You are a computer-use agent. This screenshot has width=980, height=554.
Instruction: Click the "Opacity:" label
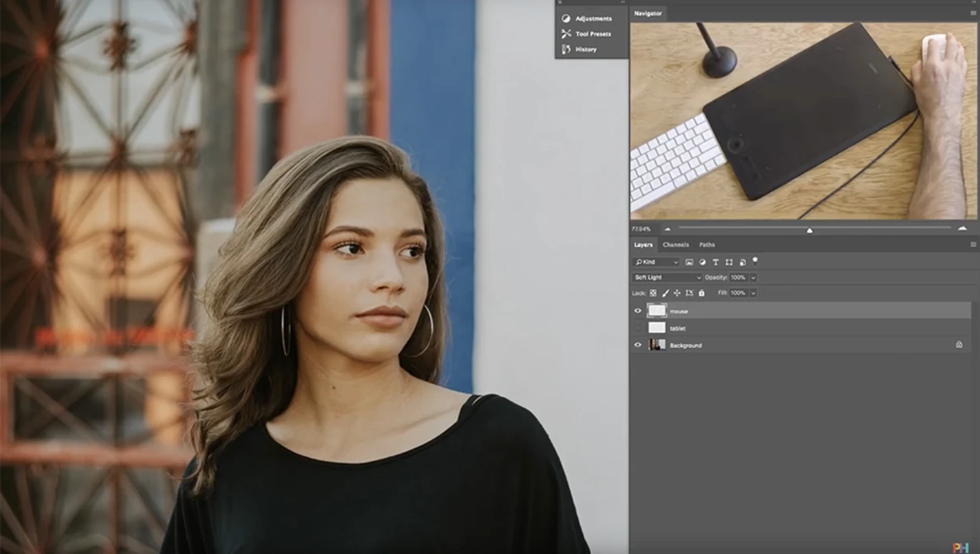(716, 277)
